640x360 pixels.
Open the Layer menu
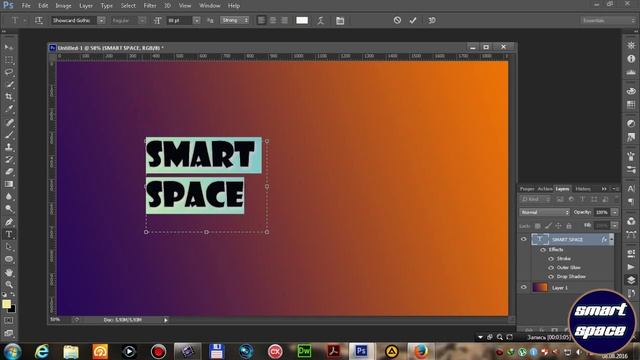tap(86, 6)
